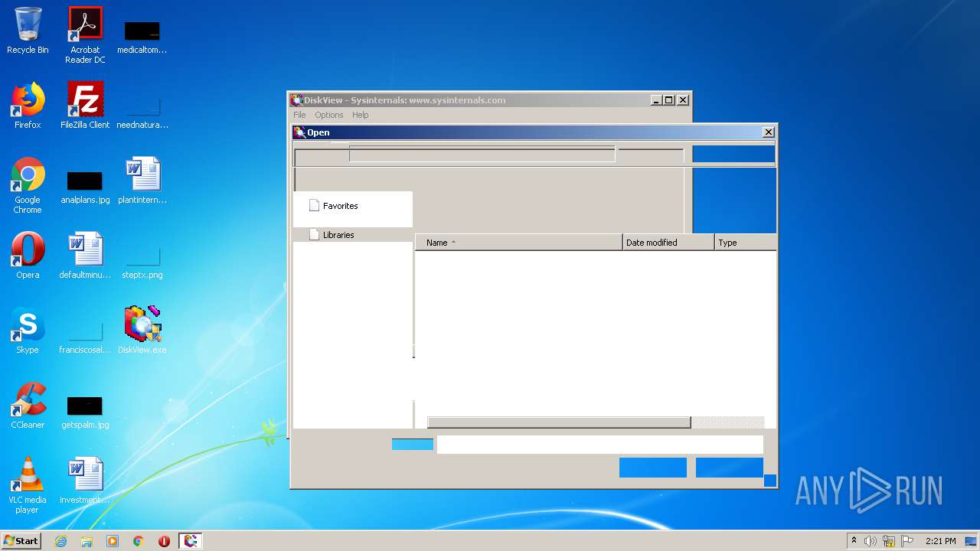Click the file name input field
Image resolution: width=980 pixels, height=551 pixels.
click(600, 445)
